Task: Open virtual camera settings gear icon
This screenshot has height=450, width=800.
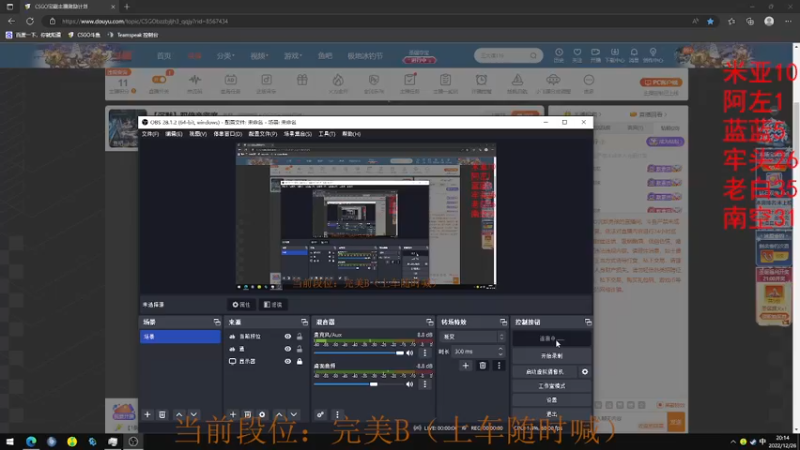Action: (x=585, y=372)
